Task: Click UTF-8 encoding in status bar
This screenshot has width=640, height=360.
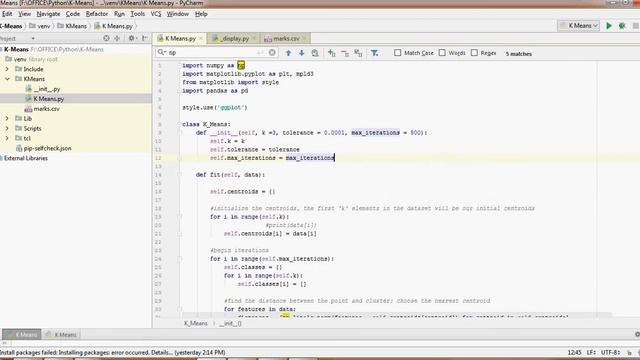Action: [x=611, y=352]
